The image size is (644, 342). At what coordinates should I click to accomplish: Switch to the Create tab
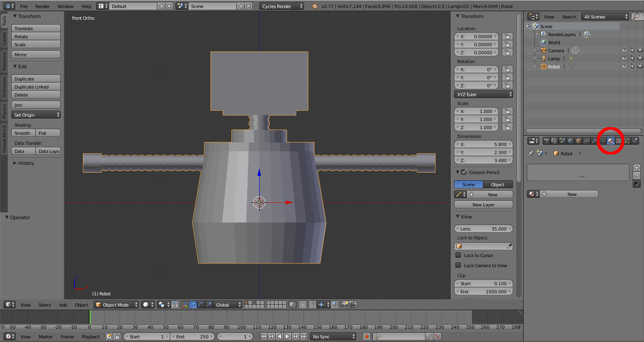point(4,39)
